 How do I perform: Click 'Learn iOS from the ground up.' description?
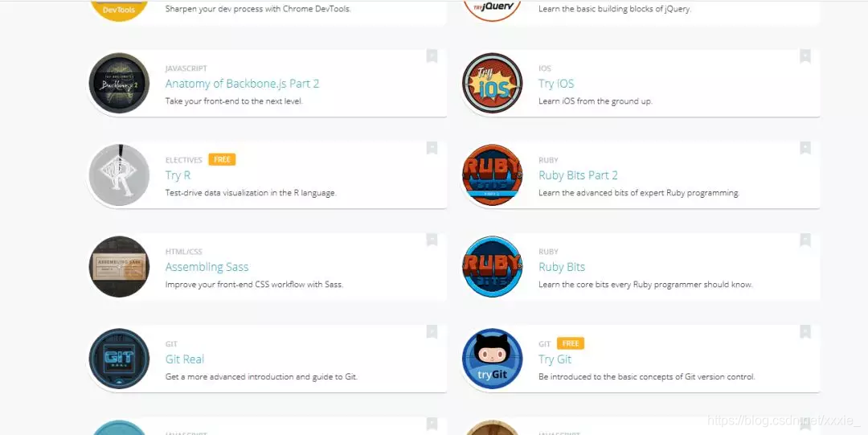click(596, 101)
